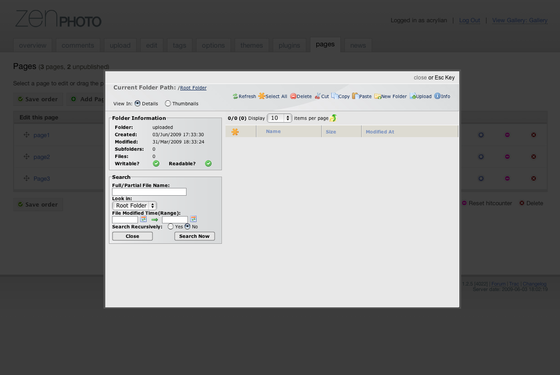Click the Delete toolbar icon

point(293,96)
